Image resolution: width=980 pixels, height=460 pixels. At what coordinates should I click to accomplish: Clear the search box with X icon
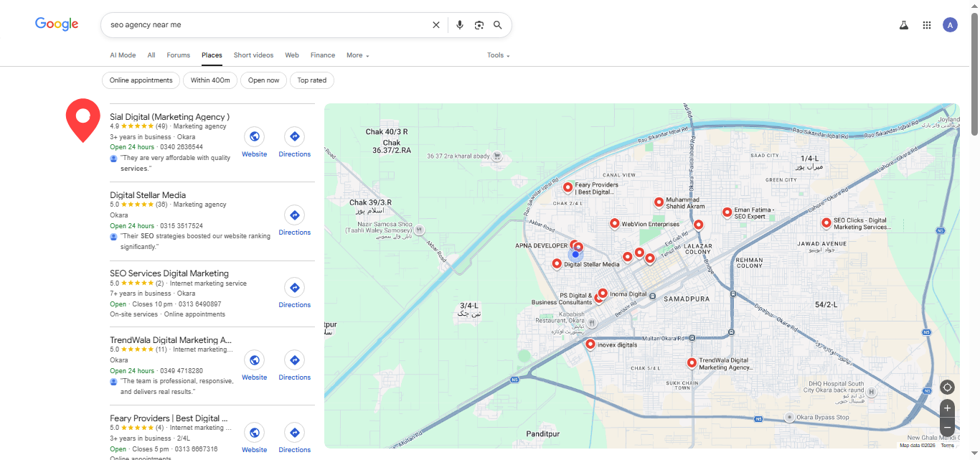coord(435,25)
